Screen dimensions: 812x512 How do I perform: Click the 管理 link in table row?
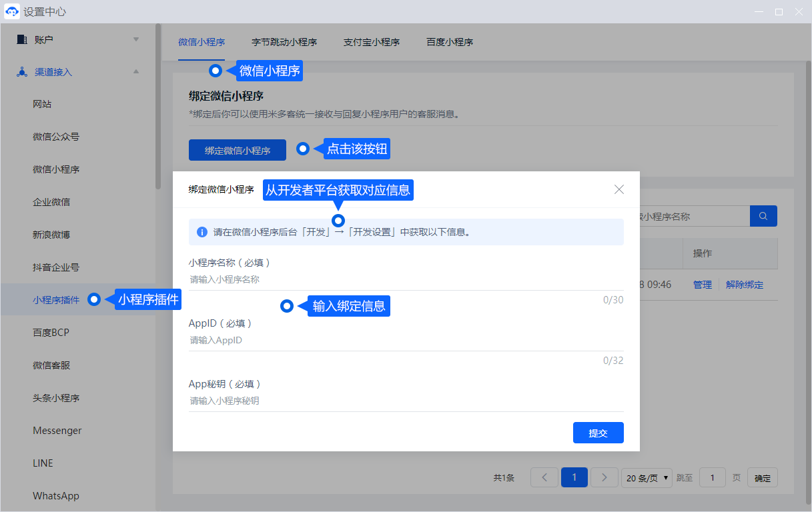point(702,285)
